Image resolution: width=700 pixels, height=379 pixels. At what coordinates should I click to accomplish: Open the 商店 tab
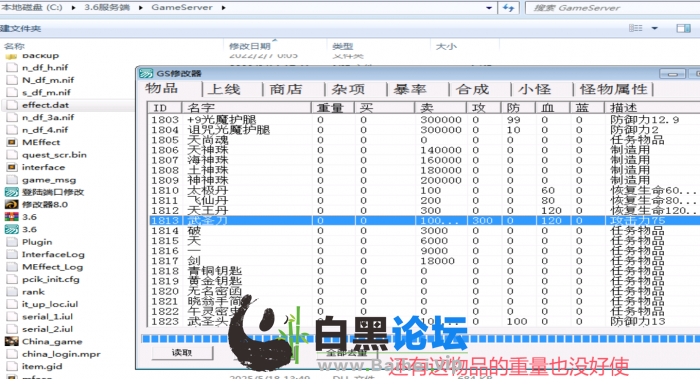coord(286,89)
